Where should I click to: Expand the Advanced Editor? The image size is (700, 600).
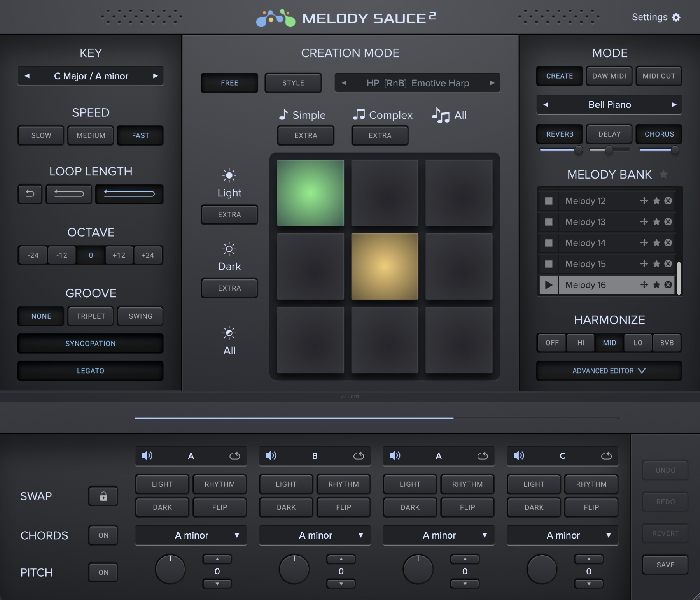tap(609, 371)
